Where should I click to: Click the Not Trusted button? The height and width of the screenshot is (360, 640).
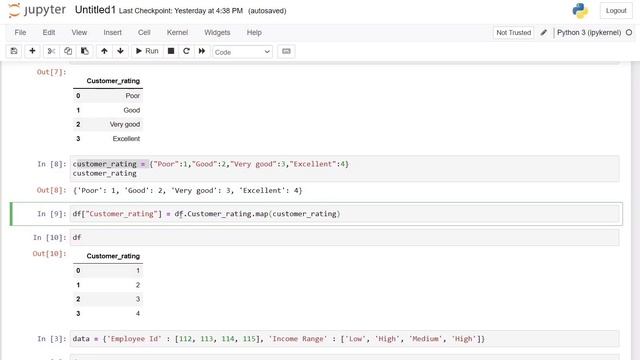[513, 33]
